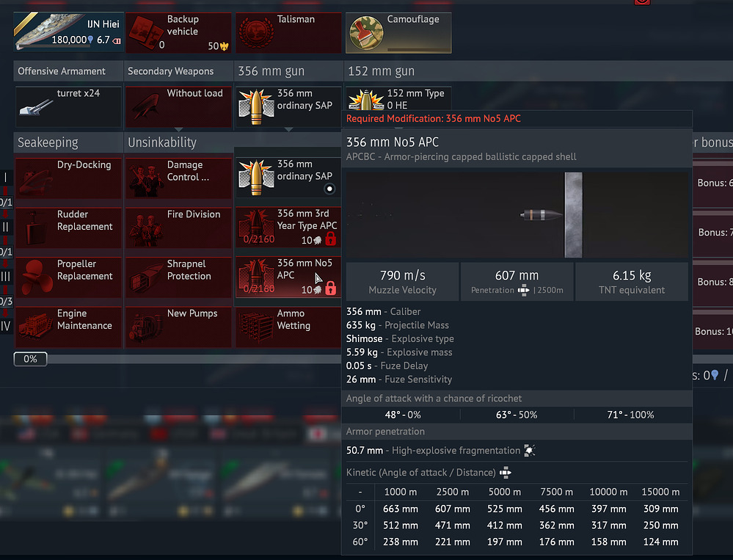This screenshot has height=560, width=733.
Task: Click the New Pumps modification icon
Action: click(146, 327)
